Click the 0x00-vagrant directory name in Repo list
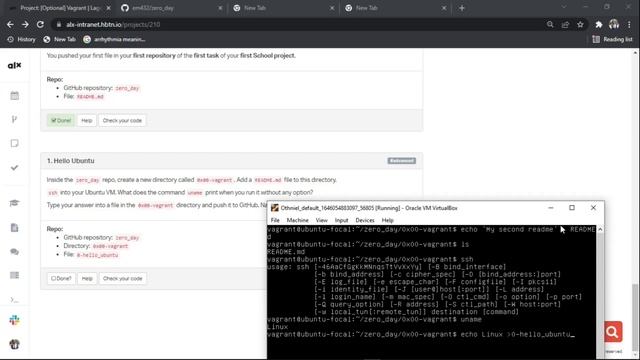 [x=110, y=246]
